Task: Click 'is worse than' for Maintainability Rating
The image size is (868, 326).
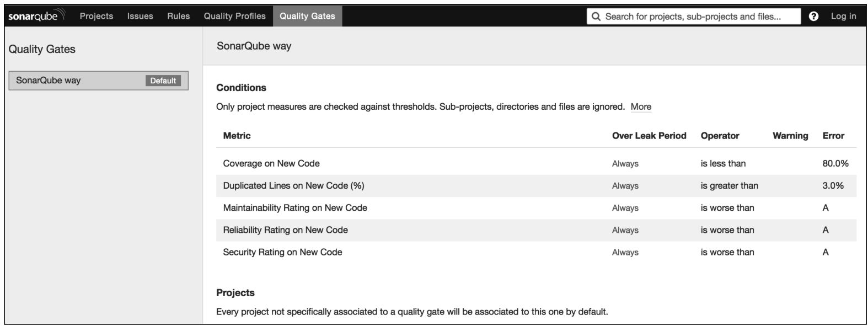Action: [727, 207]
